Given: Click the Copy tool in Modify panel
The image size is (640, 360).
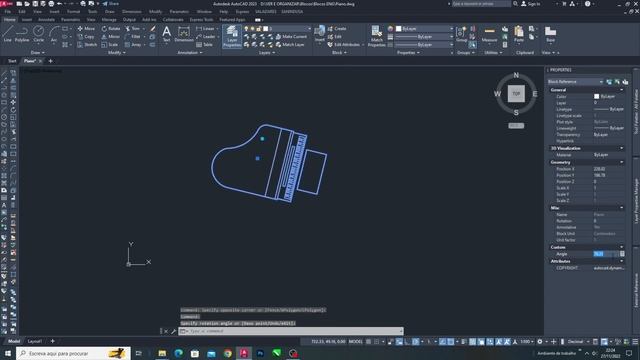Looking at the screenshot, I should click(x=85, y=37).
